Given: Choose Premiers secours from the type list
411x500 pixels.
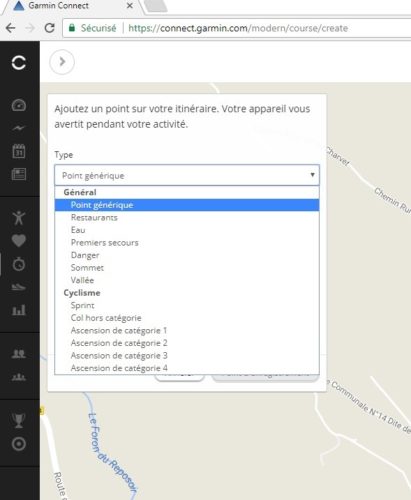Looking at the screenshot, I should tap(187, 243).
